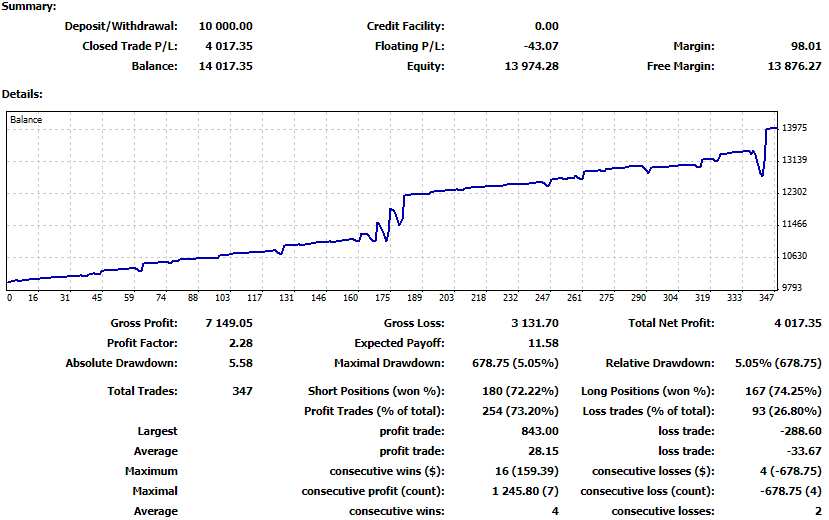The height and width of the screenshot is (520, 829).
Task: Click the Expected Payoff value 11.58
Action: tap(544, 343)
